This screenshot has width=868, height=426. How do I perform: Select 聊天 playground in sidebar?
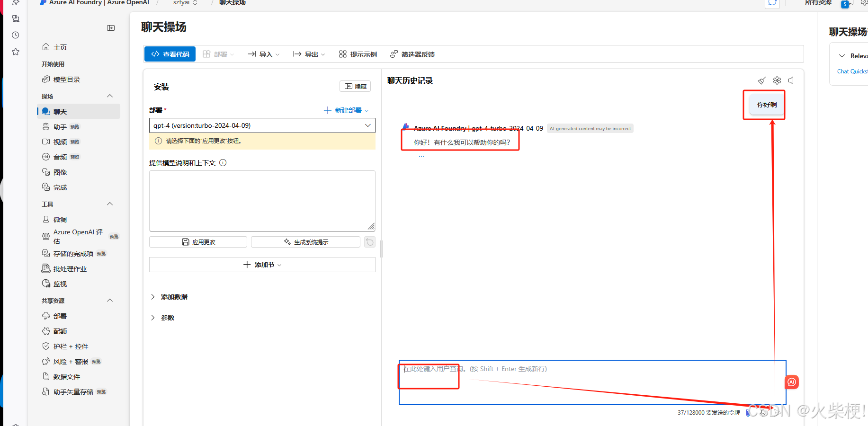(79, 112)
